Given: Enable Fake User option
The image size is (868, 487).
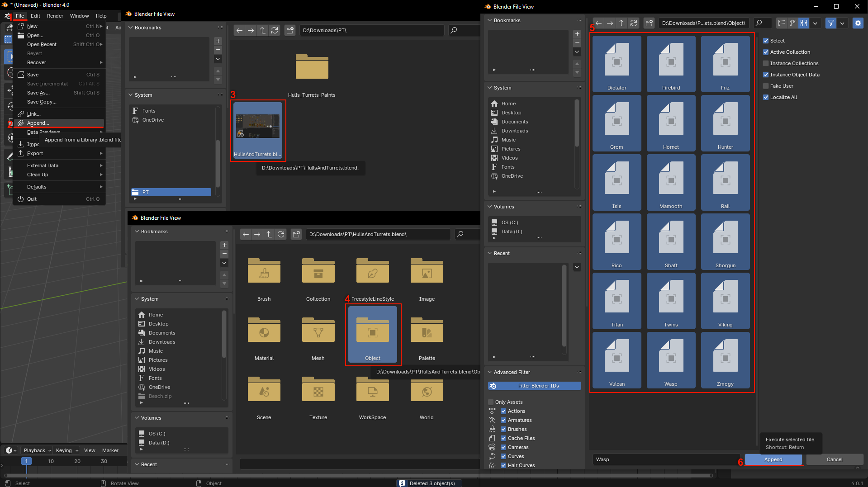Looking at the screenshot, I should pyautogui.click(x=766, y=86).
